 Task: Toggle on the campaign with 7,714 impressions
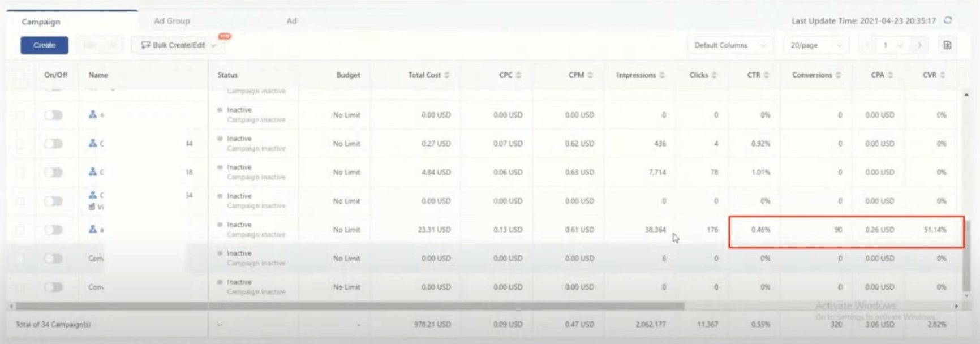click(53, 173)
